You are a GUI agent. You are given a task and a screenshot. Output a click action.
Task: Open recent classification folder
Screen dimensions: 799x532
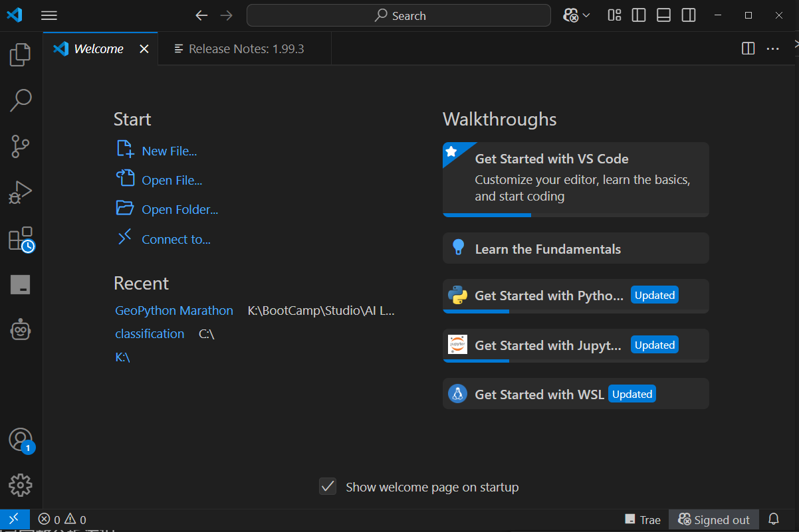(150, 334)
